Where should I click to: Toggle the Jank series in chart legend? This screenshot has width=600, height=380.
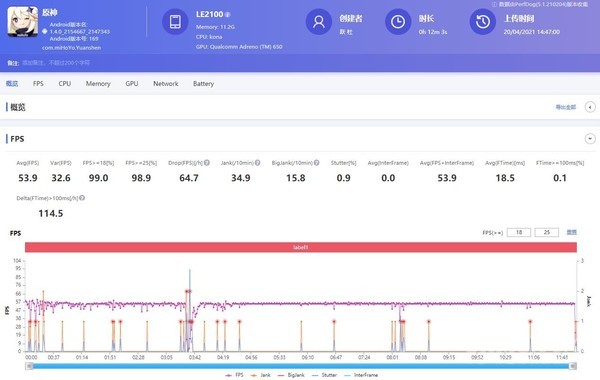pos(260,375)
